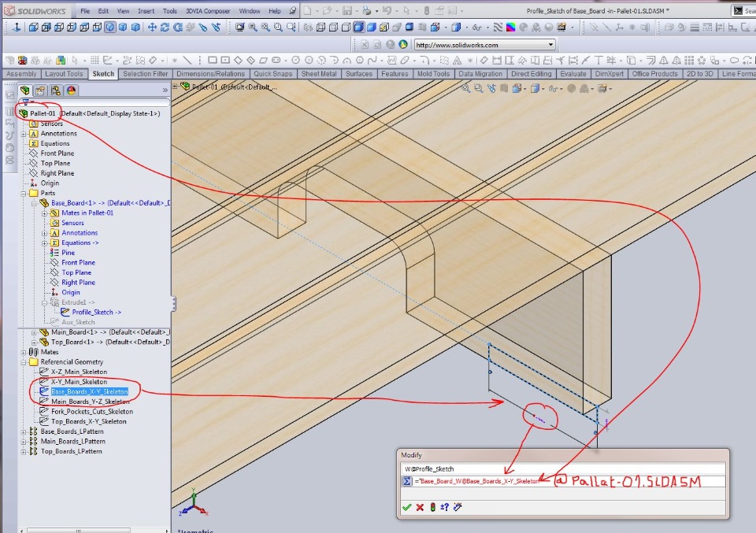Expand the Base_Boards_LPattern feature
756x533 pixels.
tap(24, 431)
